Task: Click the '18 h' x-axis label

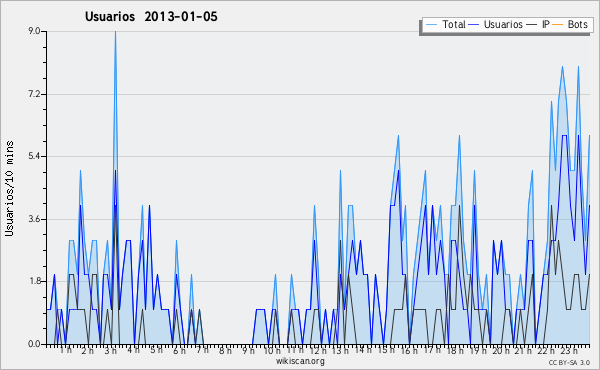Action: (x=455, y=350)
